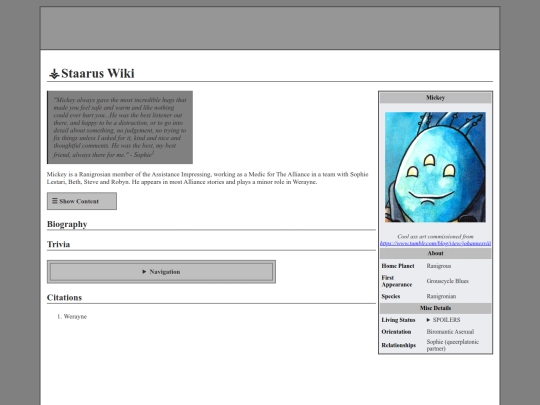The image size is (540, 405).
Task: Open the Staarus Wiki title heading
Action: coord(98,73)
